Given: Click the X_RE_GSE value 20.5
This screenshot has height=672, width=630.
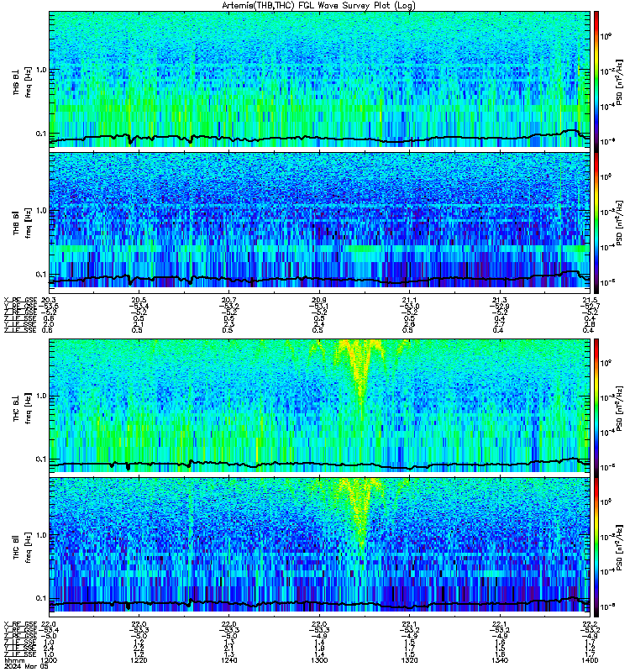Looking at the screenshot, I should (x=139, y=300).
